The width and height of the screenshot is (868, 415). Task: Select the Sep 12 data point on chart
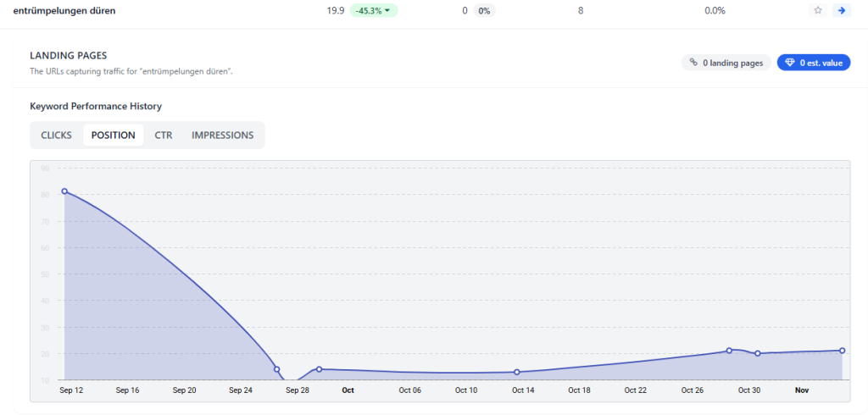pos(64,191)
